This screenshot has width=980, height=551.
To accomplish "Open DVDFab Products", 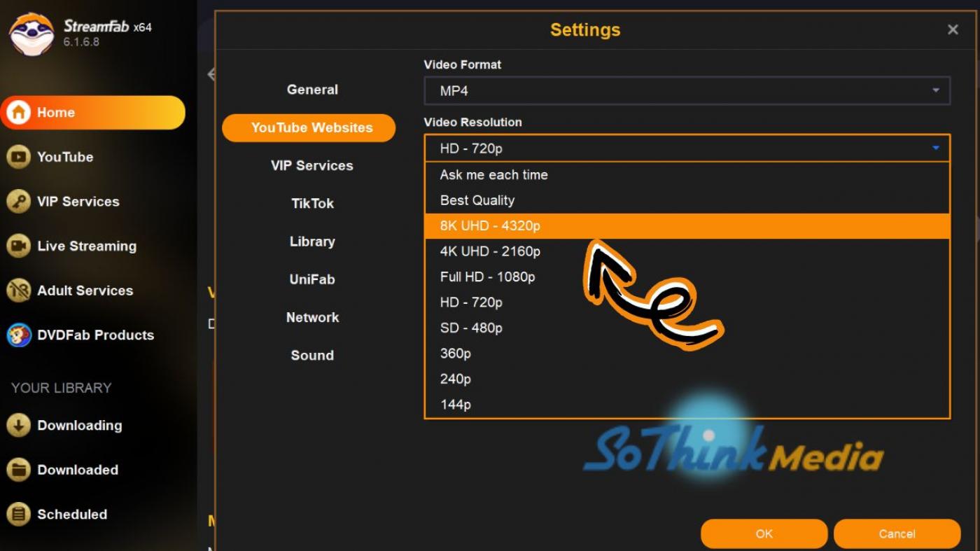I will [20, 335].
